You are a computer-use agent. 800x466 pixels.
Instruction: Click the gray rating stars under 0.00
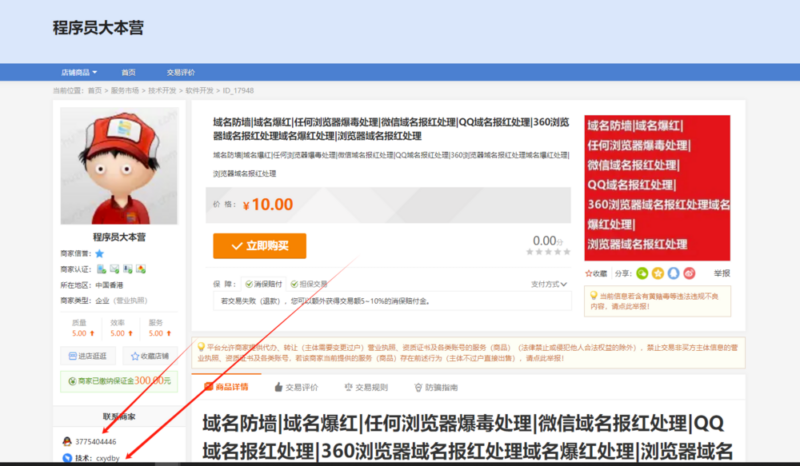pyautogui.click(x=548, y=252)
